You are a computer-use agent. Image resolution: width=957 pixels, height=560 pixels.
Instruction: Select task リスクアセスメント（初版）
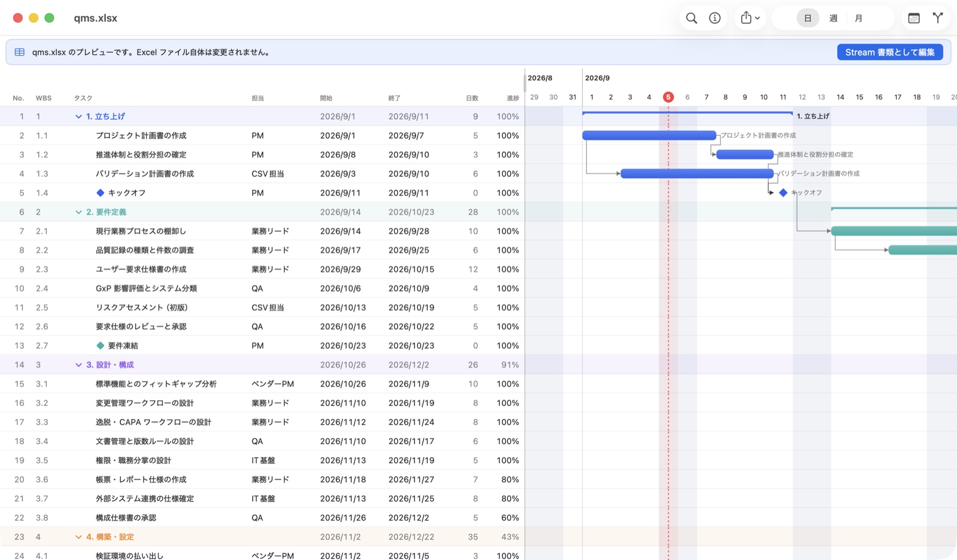pyautogui.click(x=142, y=308)
